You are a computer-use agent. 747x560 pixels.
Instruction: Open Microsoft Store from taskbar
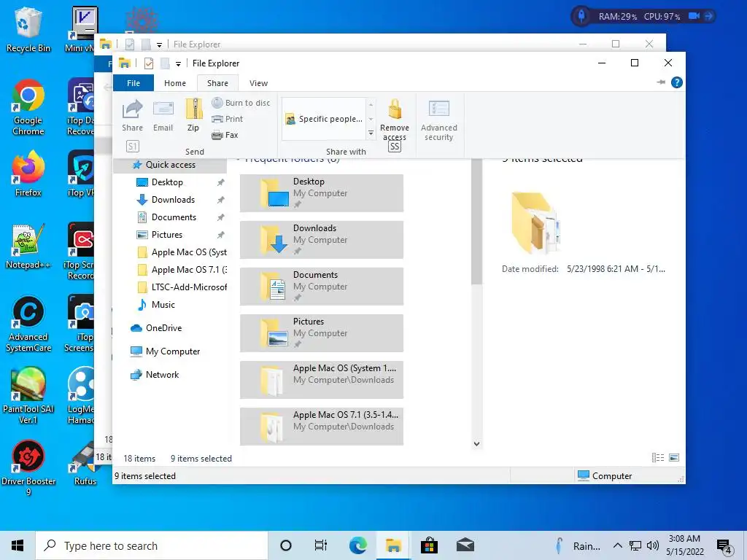pos(429,545)
